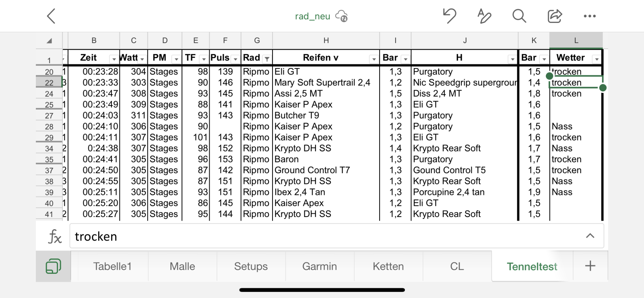Click the formula bar input showing trocken
This screenshot has width=644, height=298.
[x=322, y=236]
